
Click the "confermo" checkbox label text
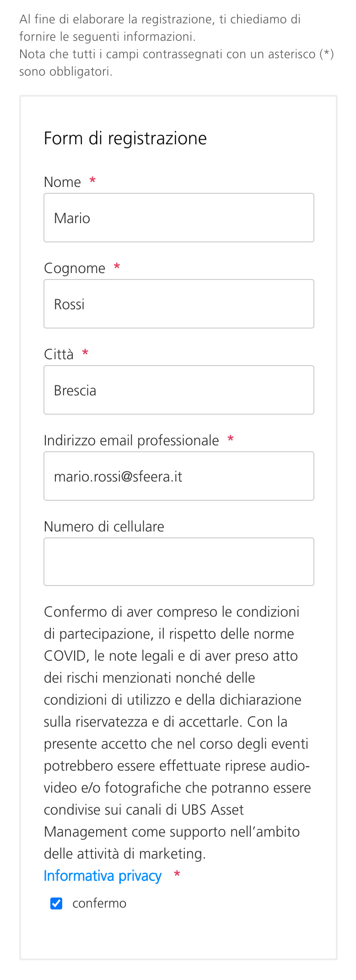click(99, 903)
